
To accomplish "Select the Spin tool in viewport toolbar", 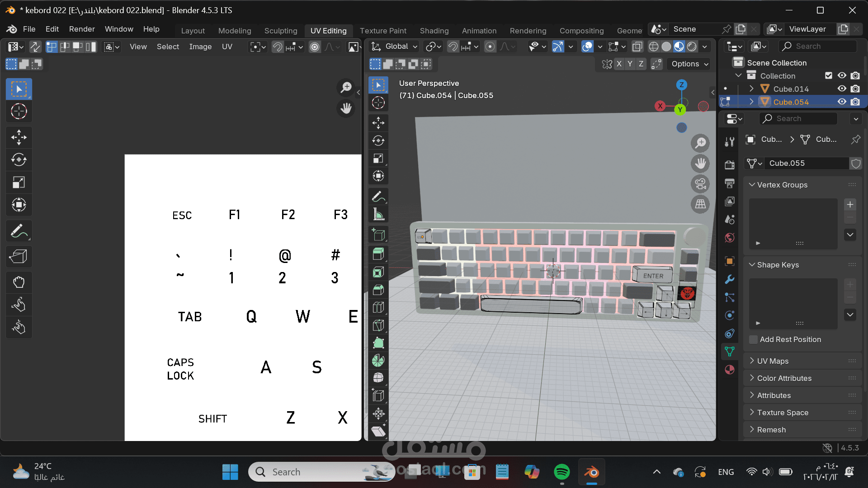I will click(x=378, y=360).
